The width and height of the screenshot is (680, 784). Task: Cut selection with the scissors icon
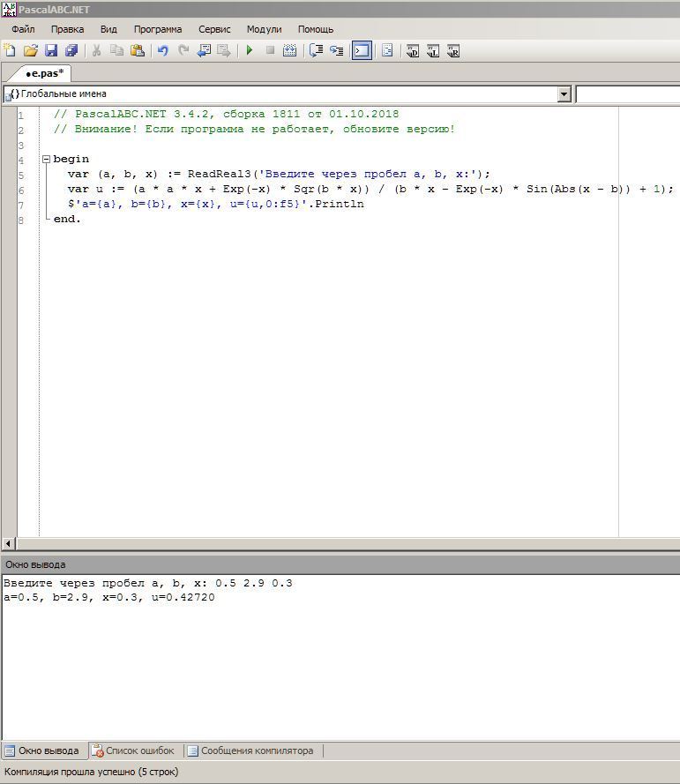96,50
